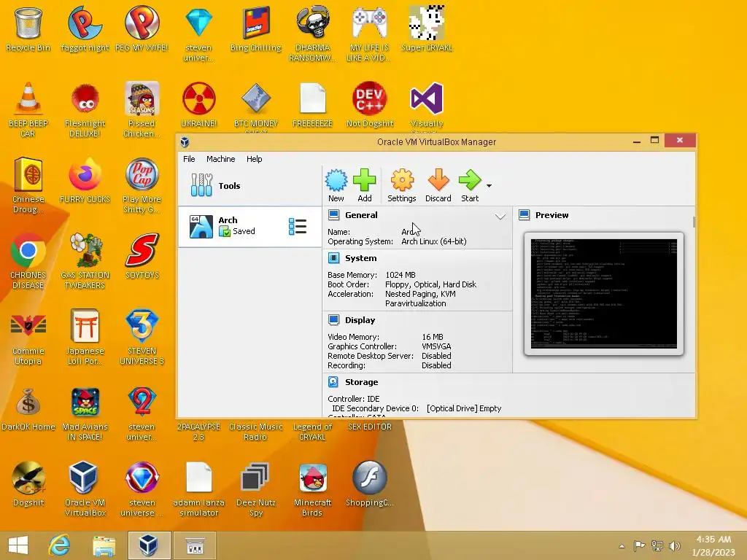Select the Dogshit desktop icon

click(28, 484)
